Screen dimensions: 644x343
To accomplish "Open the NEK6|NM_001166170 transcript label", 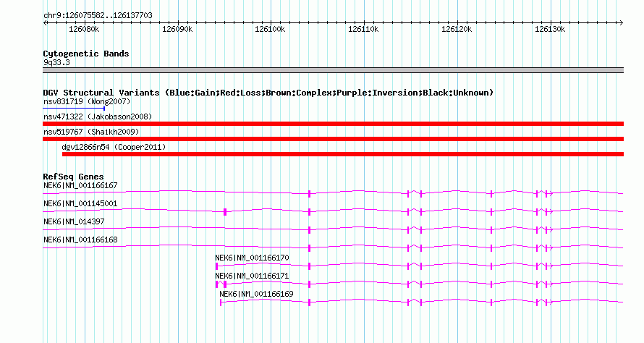I will coord(252,258).
